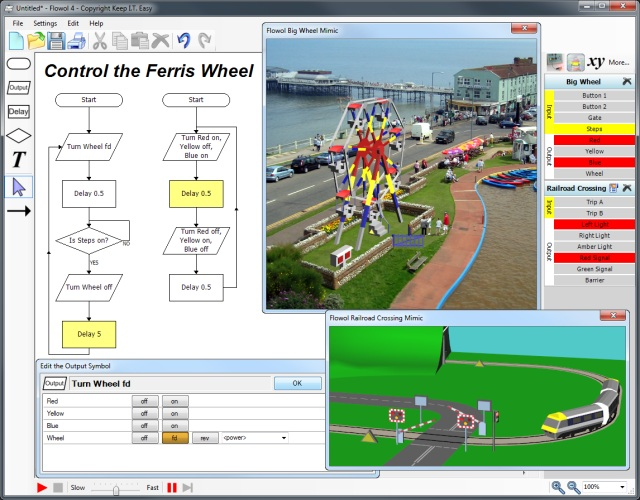Choose the Decision diamond symbol tool
The width and height of the screenshot is (640, 500).
[x=18, y=135]
